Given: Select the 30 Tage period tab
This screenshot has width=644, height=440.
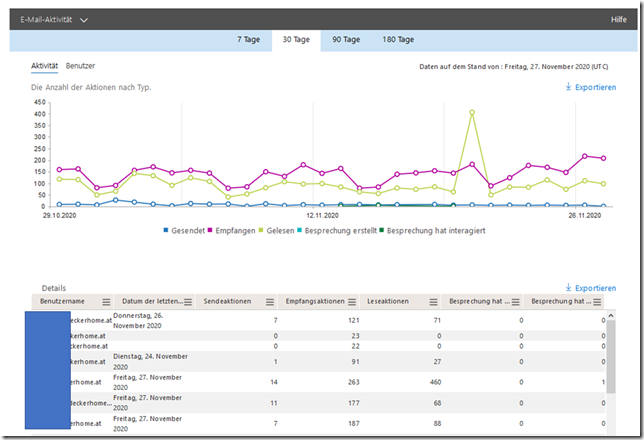Looking at the screenshot, I should (296, 39).
